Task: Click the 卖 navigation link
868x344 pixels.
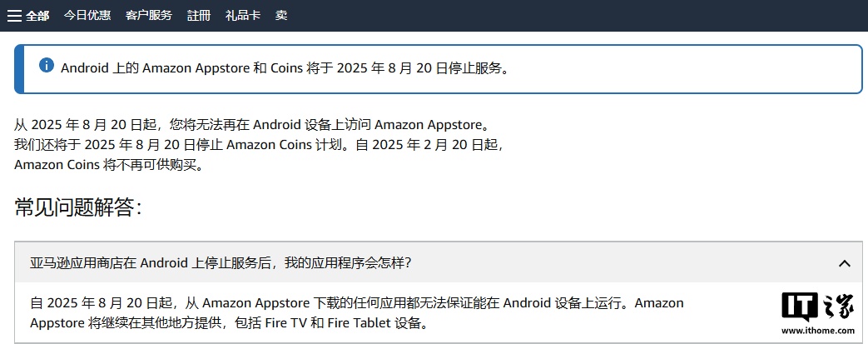Action: click(x=281, y=16)
